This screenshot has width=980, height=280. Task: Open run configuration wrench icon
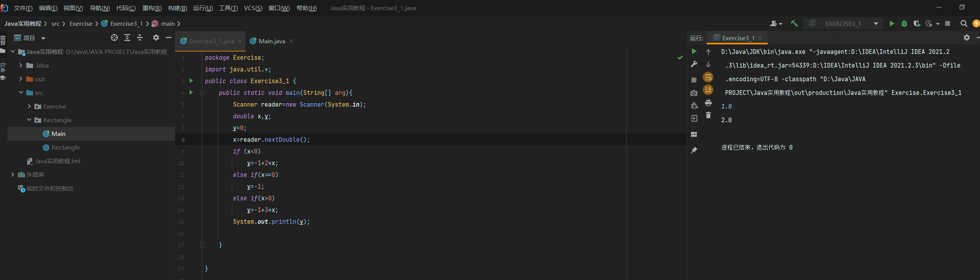(694, 64)
